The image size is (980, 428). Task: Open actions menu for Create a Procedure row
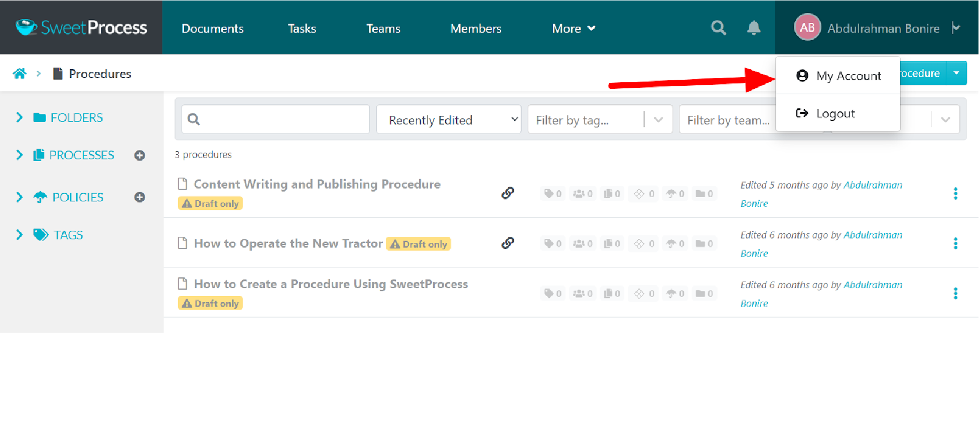pos(955,293)
